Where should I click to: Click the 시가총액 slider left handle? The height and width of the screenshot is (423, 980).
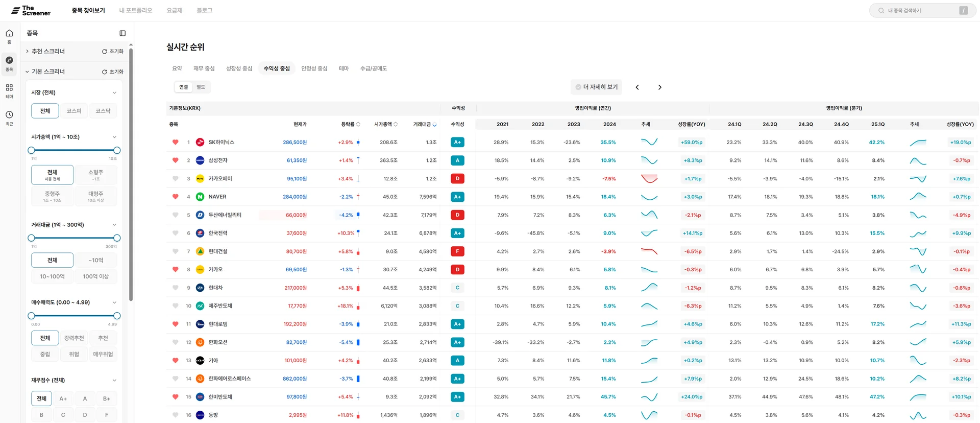click(x=32, y=150)
